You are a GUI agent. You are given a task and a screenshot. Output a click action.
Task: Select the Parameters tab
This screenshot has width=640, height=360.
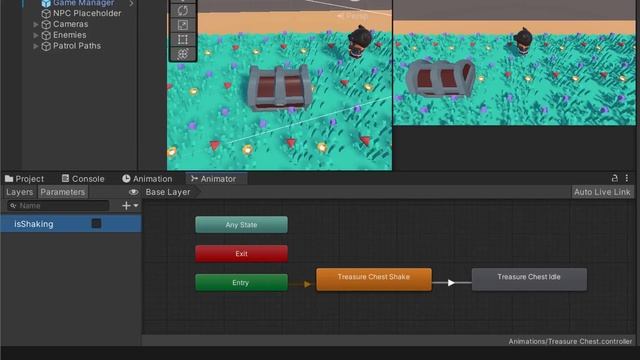pyautogui.click(x=62, y=192)
